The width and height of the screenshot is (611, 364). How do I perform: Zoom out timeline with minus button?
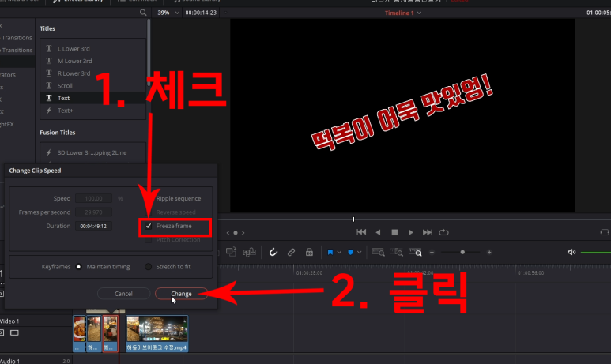[x=432, y=252]
